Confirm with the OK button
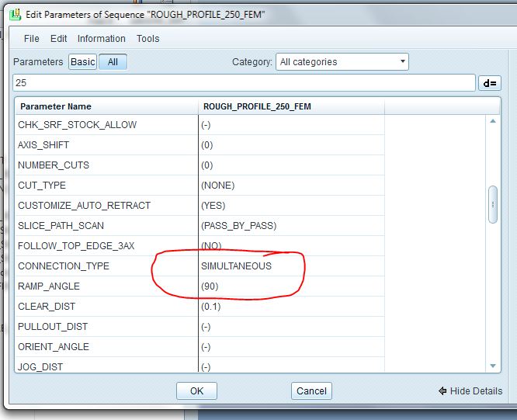This screenshot has height=420, width=517. [x=196, y=391]
